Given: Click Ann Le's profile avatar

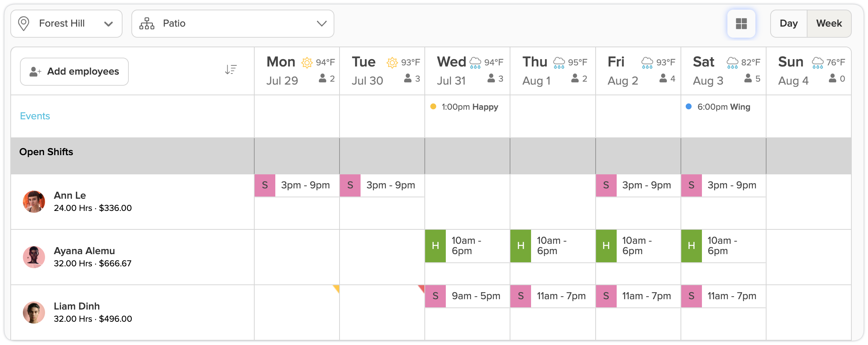Looking at the screenshot, I should [34, 202].
